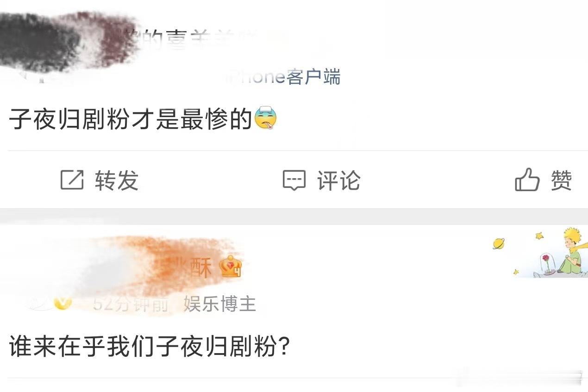Open the post 谁来在乎我们子夜归剧粉?
The image size is (588, 392).
(150, 346)
